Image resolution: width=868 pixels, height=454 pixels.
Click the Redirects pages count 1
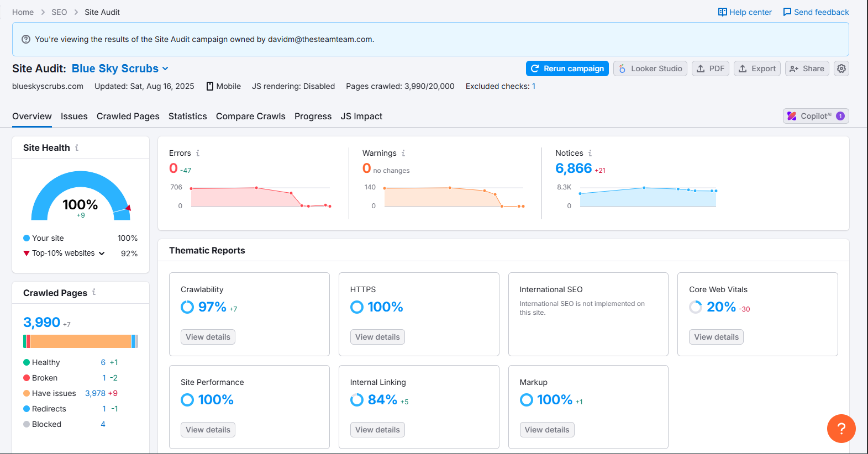click(104, 409)
